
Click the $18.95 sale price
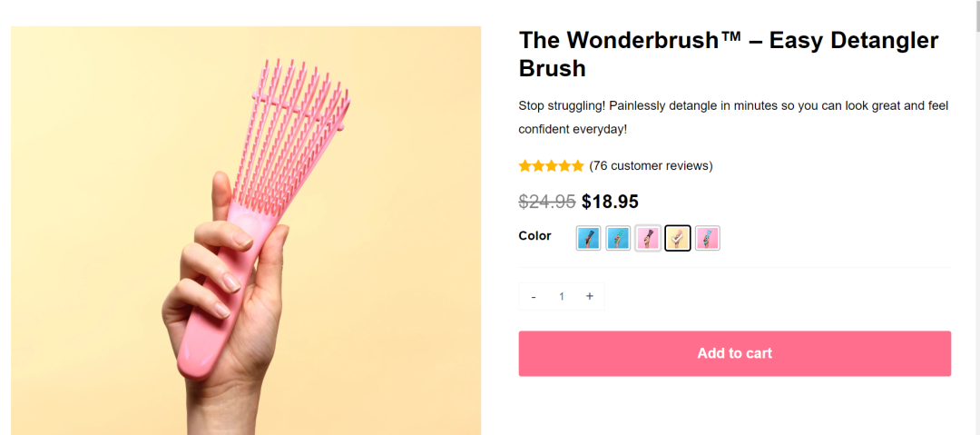(x=610, y=201)
